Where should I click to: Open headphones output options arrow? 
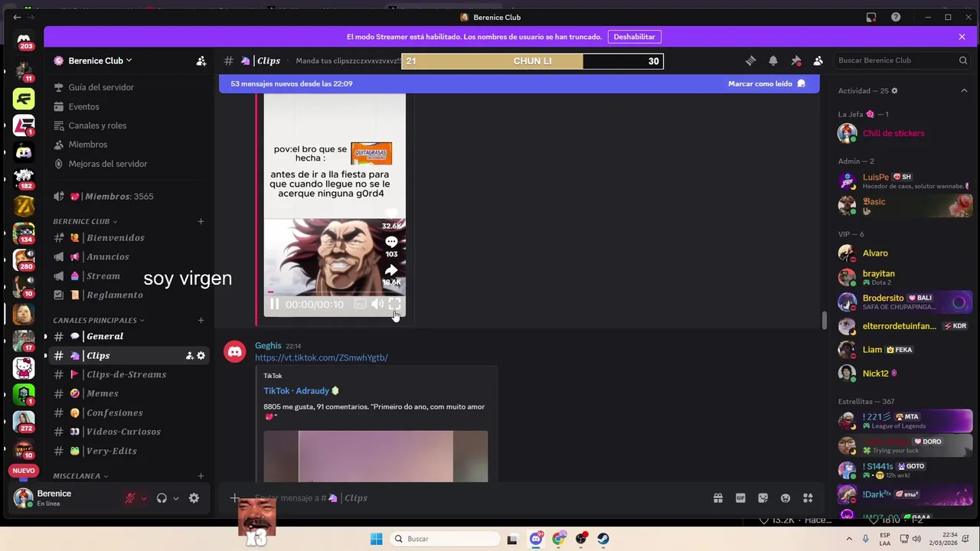[175, 498]
